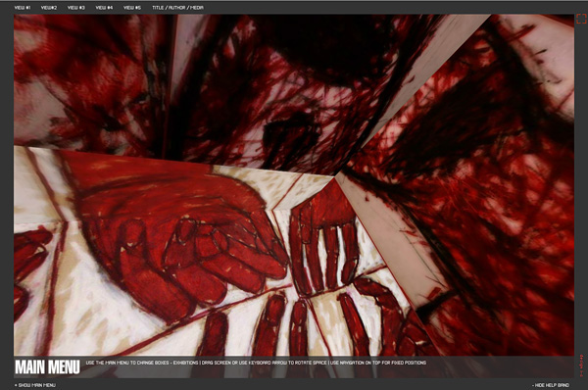Hide the help band
This screenshot has height=390, width=588.
click(551, 385)
